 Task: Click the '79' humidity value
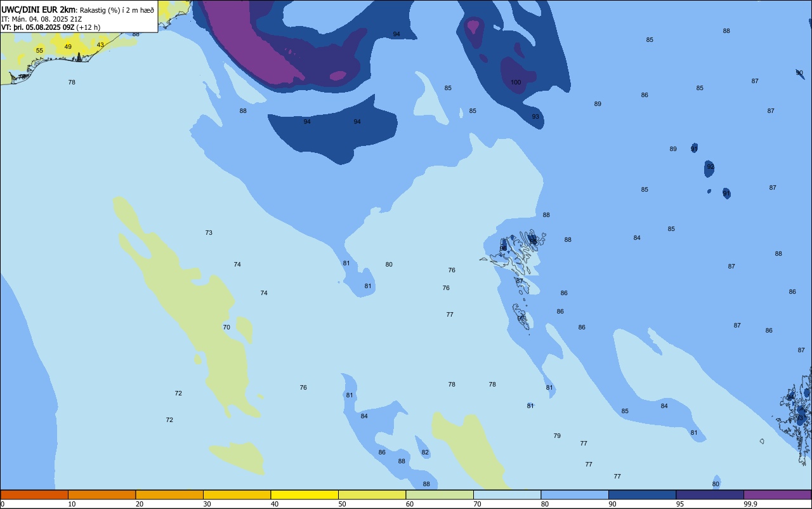[557, 436]
